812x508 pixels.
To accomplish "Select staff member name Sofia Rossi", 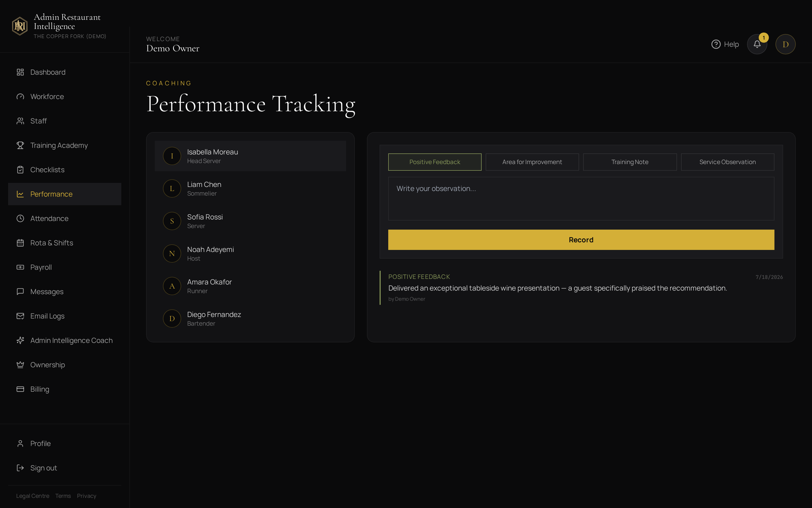I will point(205,217).
